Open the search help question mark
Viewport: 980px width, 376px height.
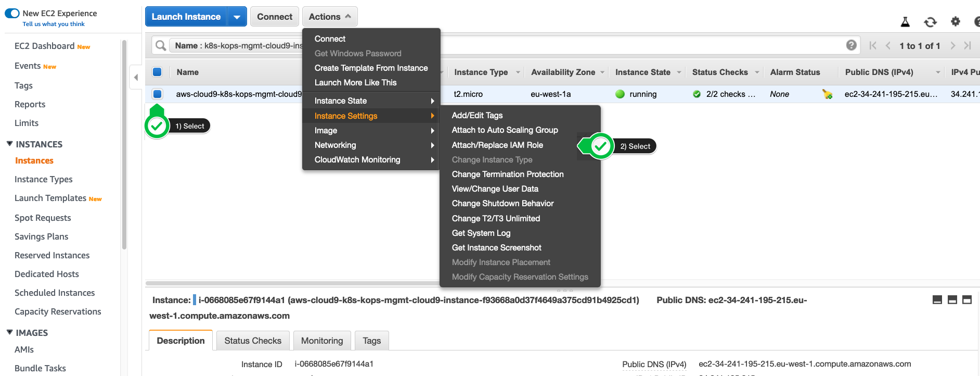(852, 45)
